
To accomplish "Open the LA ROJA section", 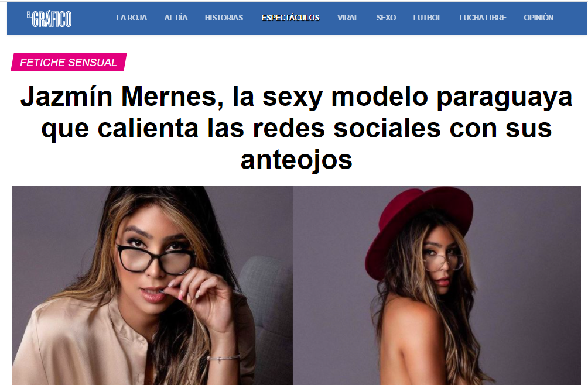I will coord(132,18).
